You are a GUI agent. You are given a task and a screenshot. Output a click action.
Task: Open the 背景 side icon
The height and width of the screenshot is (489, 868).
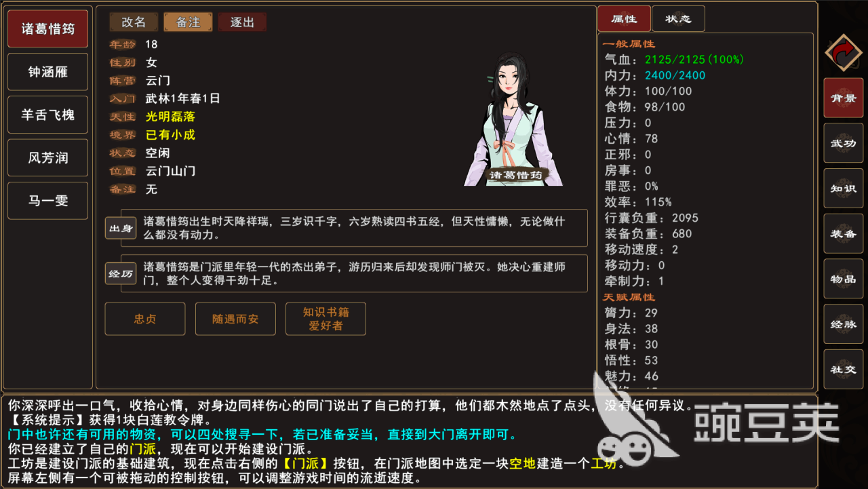click(844, 98)
